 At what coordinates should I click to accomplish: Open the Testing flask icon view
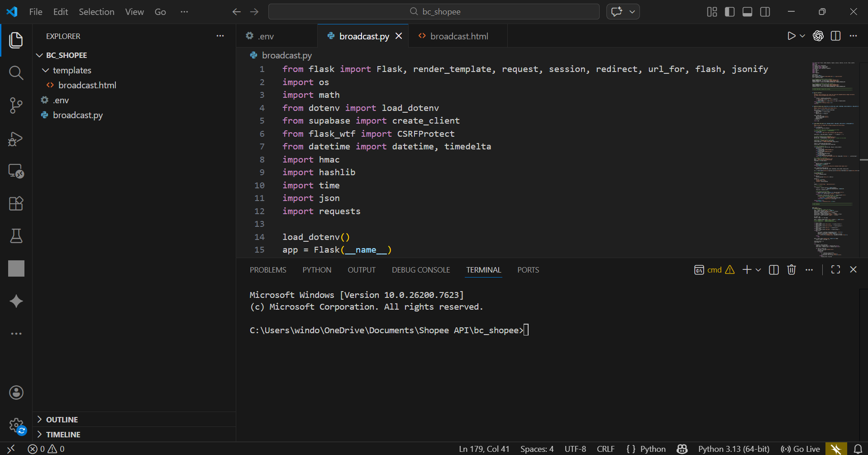click(x=16, y=236)
